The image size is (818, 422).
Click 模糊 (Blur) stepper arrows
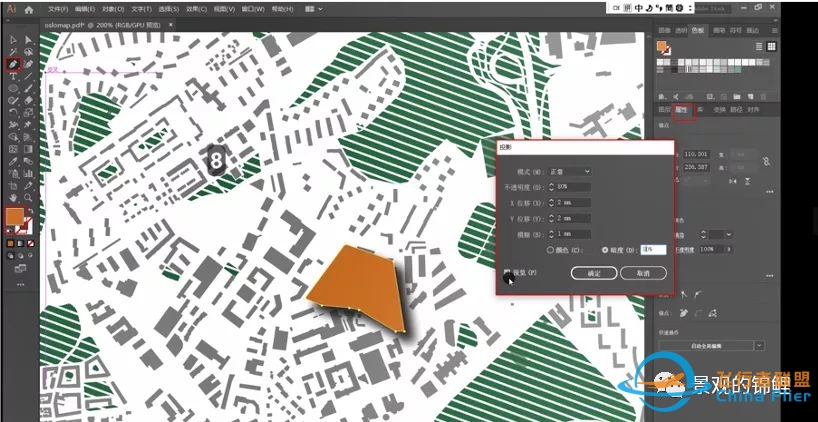click(x=551, y=234)
